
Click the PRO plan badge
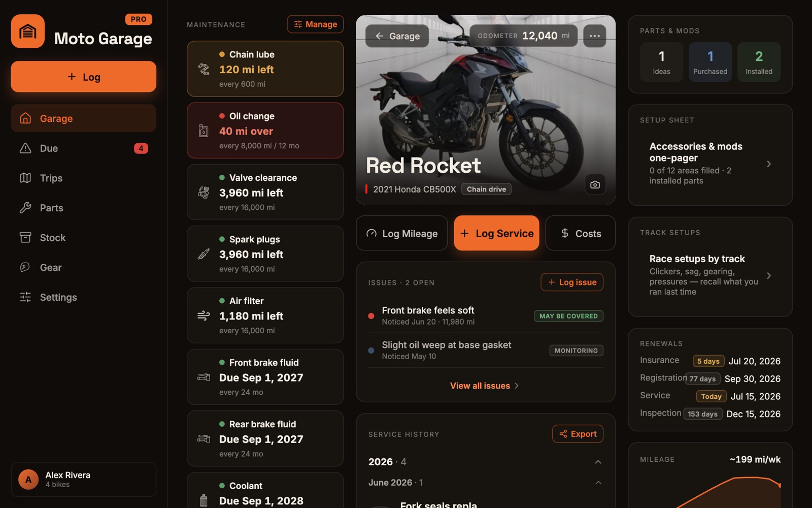point(139,19)
